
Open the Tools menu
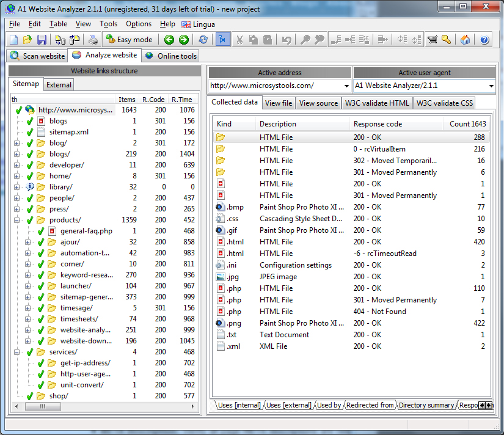[x=108, y=24]
